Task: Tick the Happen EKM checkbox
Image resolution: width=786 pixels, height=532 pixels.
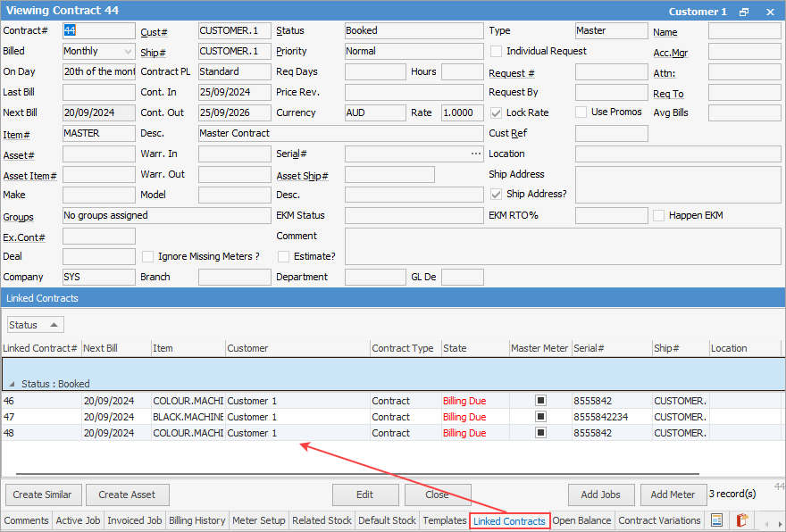Action: pos(659,216)
